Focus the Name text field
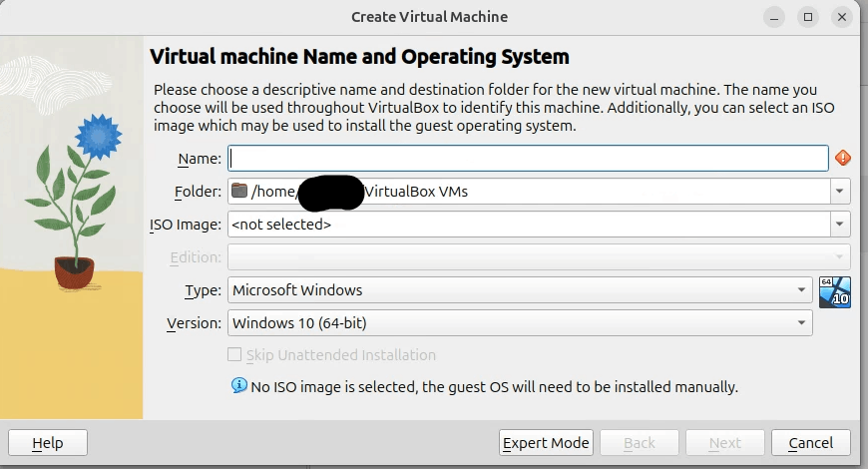Viewport: 868px width, 469px height. (529, 158)
